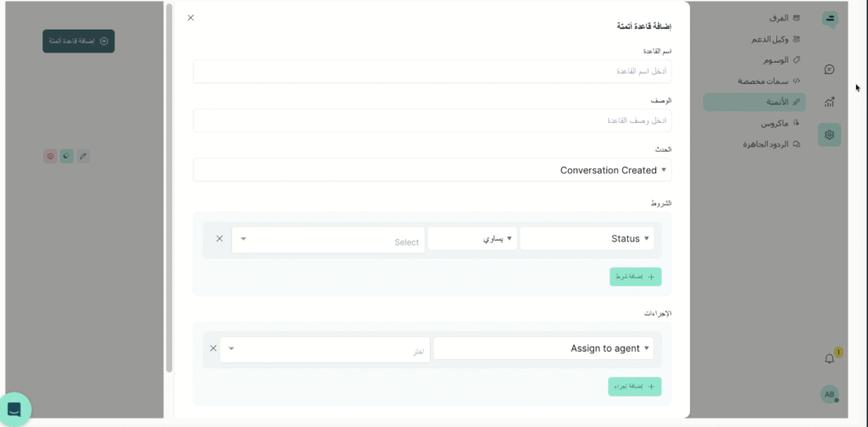Remove the Assign to agent action row

213,348
